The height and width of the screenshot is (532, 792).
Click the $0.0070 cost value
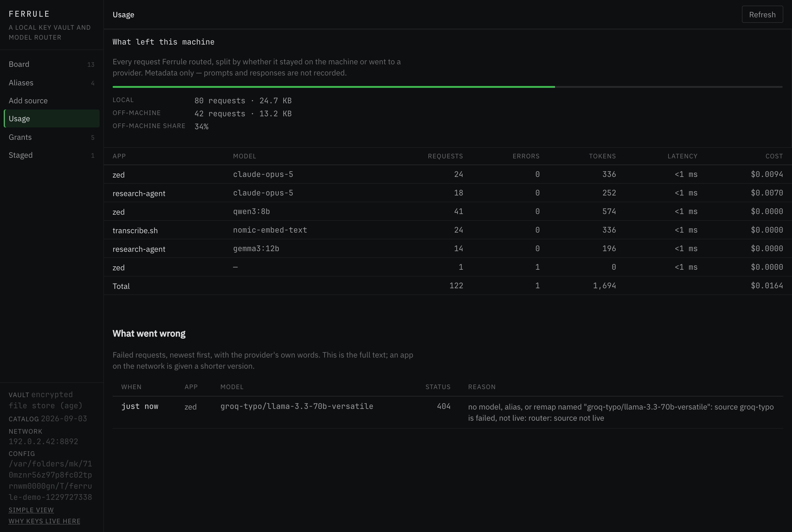[767, 193]
